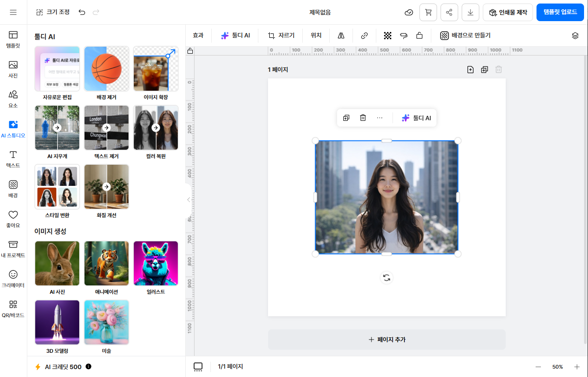Click the download icon in header
Viewport: 588px width, 377px height.
click(470, 12)
